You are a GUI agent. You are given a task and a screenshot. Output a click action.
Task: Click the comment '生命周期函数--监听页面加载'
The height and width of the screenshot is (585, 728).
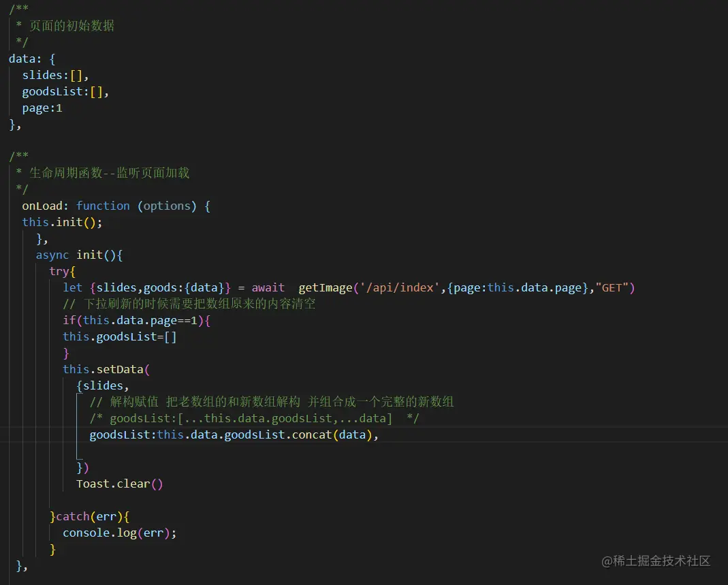[109, 173]
